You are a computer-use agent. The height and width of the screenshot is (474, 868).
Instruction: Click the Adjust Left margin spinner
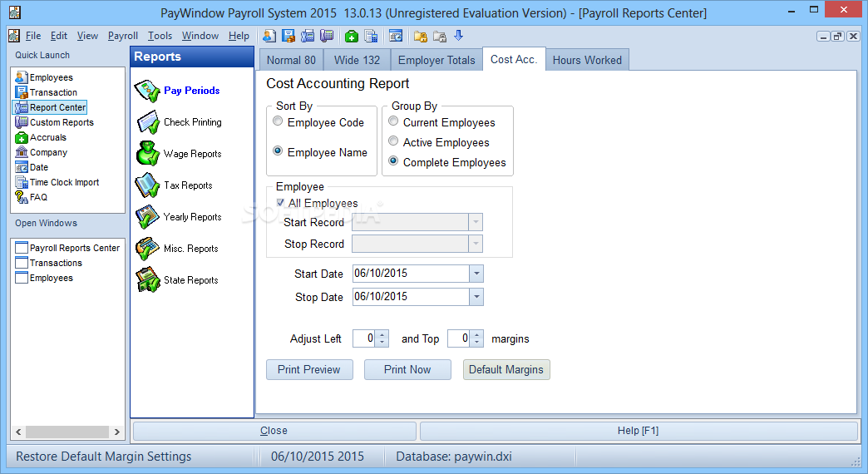382,338
